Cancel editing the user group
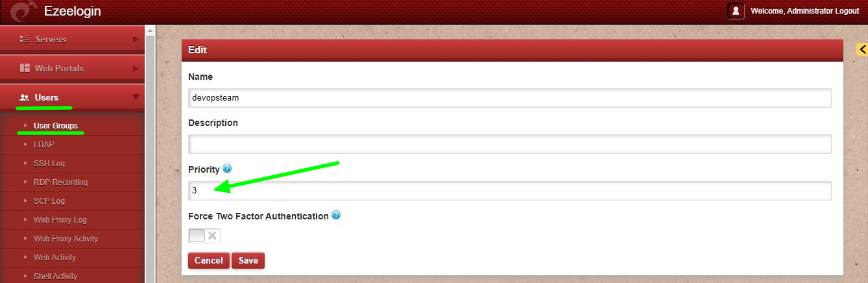 (x=209, y=260)
